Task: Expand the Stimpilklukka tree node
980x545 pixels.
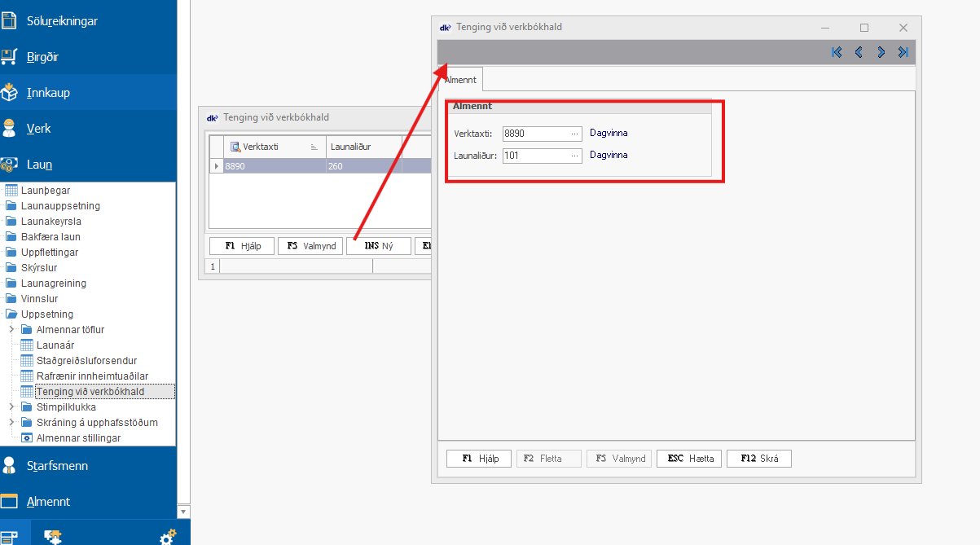Action: pyautogui.click(x=11, y=407)
